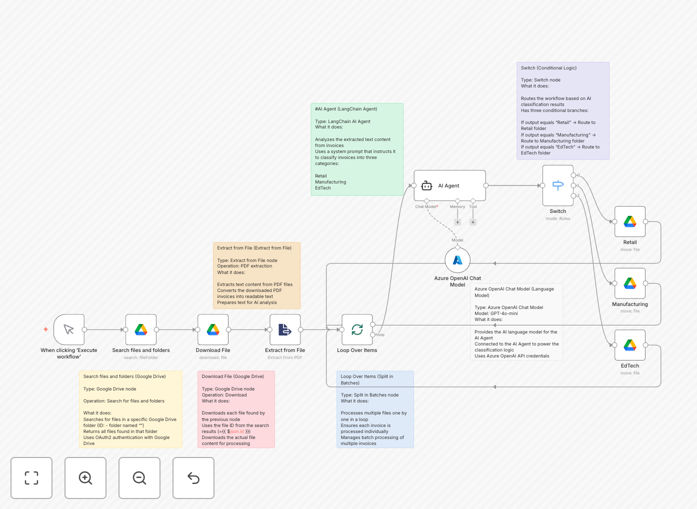
Task: Select the Switch node
Action: pyautogui.click(x=558, y=185)
